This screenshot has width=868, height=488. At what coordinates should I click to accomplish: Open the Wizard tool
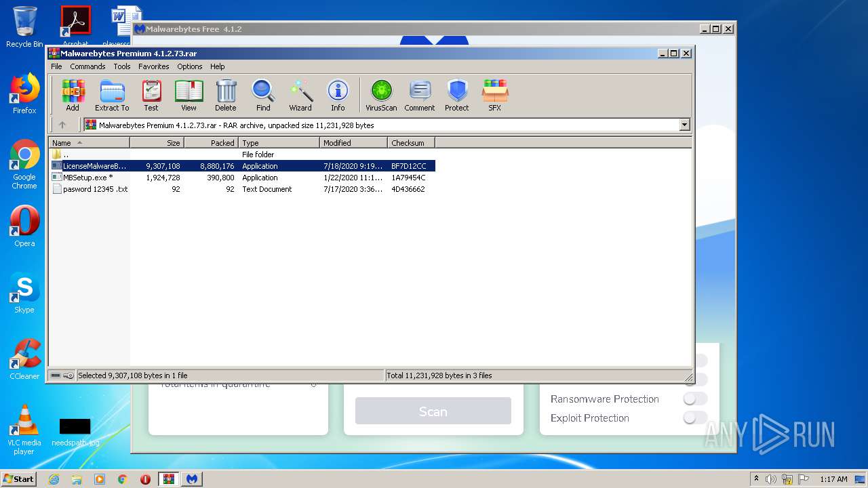click(x=300, y=95)
